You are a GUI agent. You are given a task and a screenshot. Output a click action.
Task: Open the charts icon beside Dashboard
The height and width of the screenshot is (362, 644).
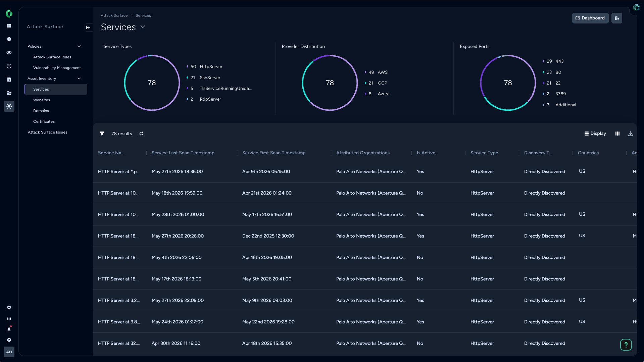point(617,18)
